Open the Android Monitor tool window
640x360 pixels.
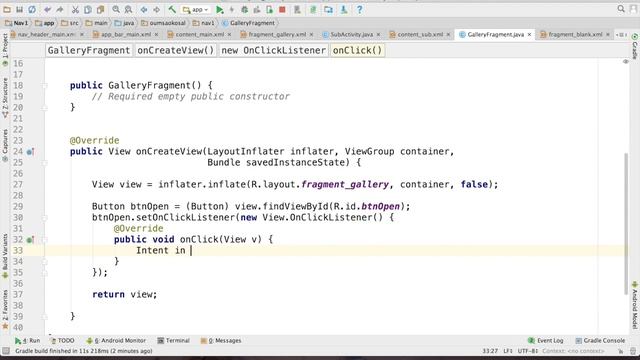coord(116,340)
